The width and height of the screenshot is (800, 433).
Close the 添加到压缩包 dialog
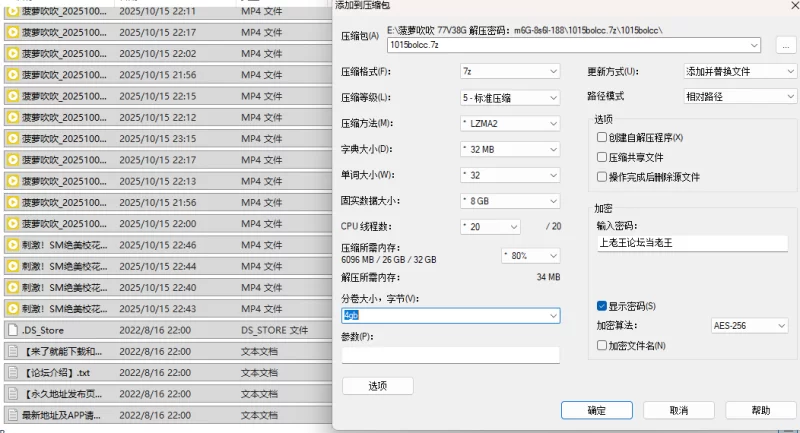click(x=794, y=5)
